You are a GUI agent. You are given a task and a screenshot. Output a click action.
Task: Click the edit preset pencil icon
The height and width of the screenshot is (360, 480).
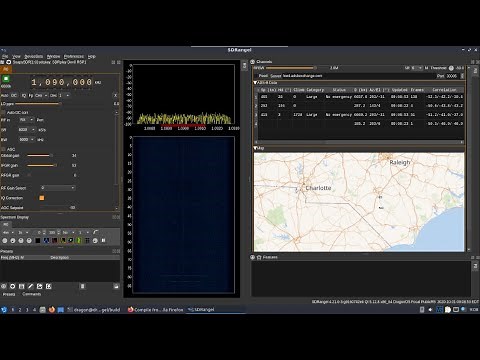point(31,286)
